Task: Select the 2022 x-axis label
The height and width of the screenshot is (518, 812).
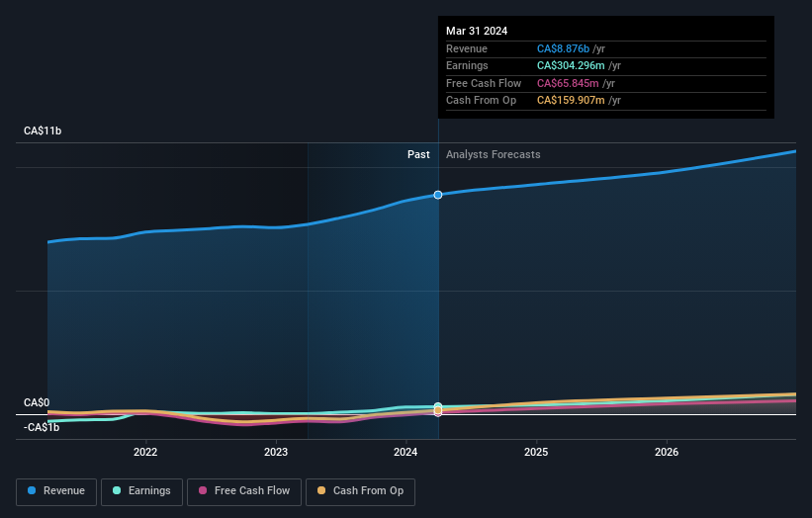Action: point(145,452)
